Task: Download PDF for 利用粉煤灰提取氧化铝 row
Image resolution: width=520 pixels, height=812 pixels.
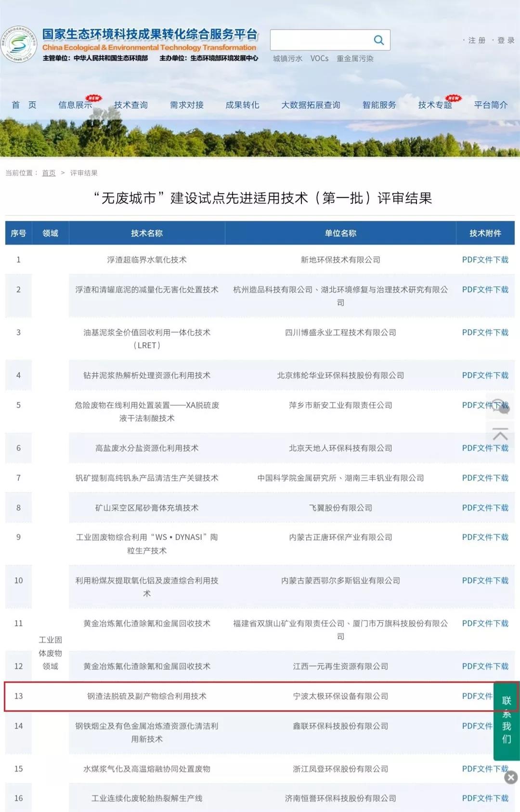Action: tap(485, 580)
